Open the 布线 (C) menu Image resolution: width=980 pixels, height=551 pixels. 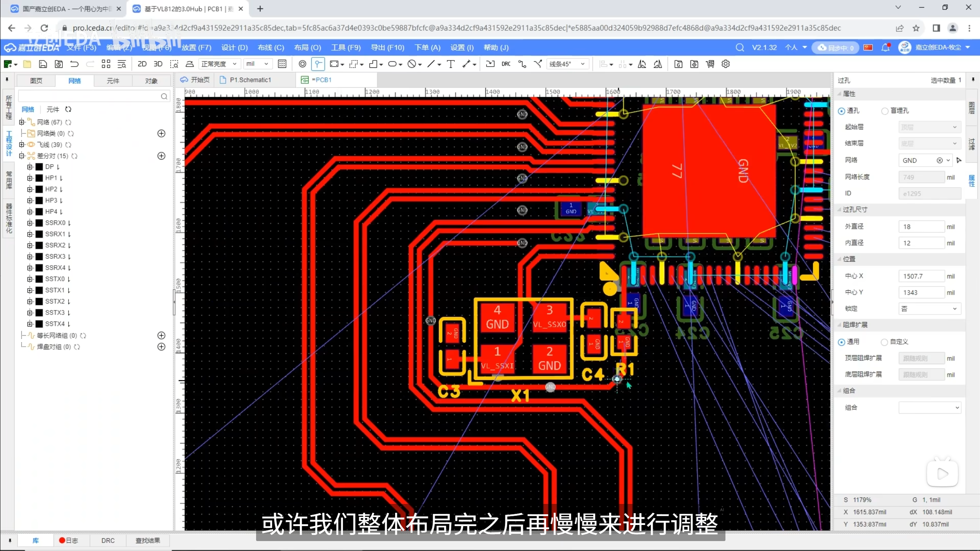(x=271, y=47)
